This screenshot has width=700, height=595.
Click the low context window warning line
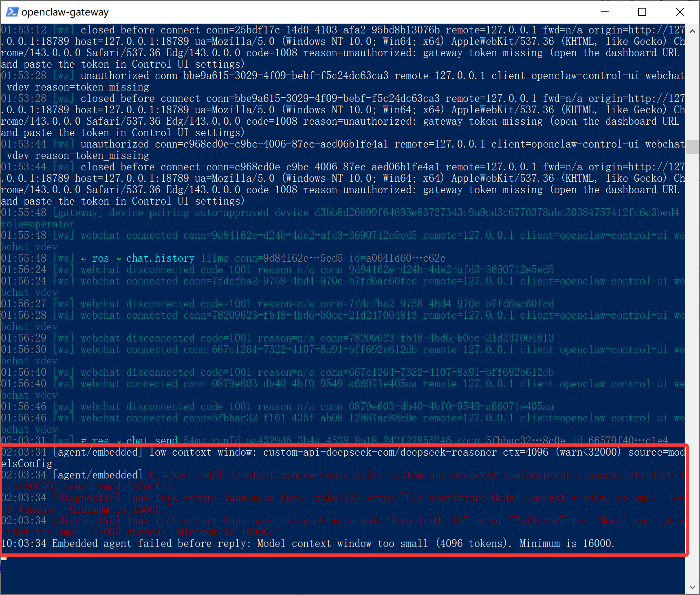(x=343, y=458)
